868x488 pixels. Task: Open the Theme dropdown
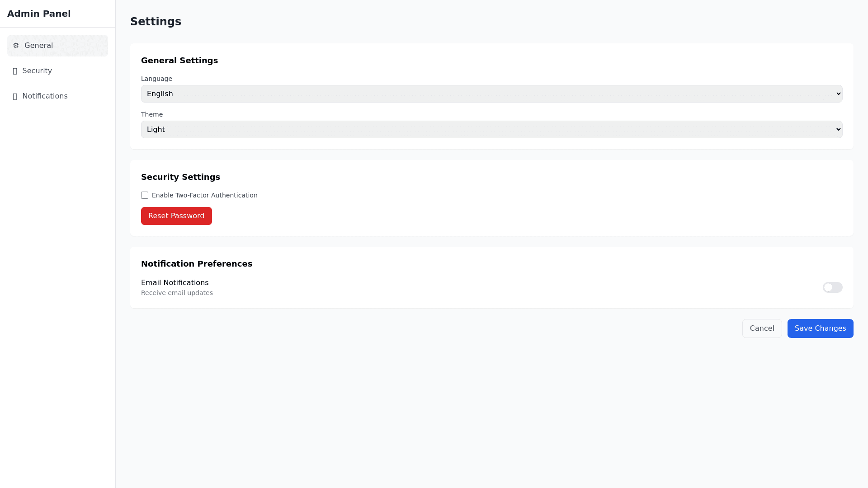click(x=491, y=130)
